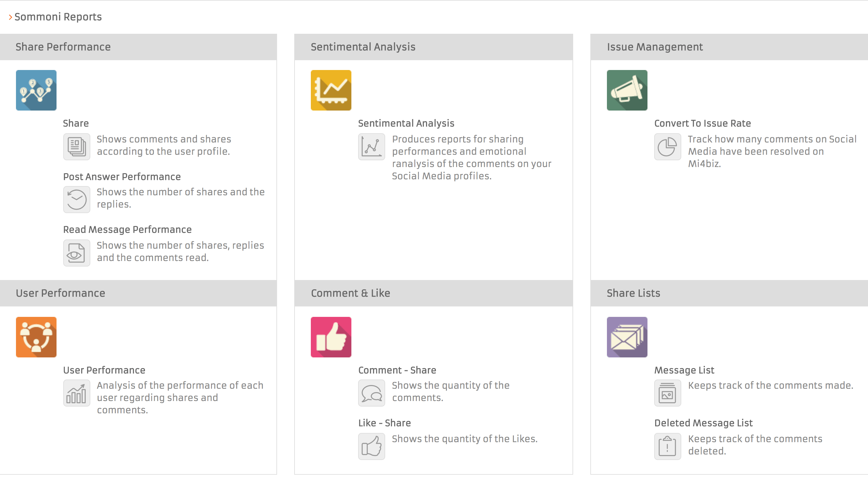Open the orange User Performance people icon

click(x=36, y=337)
